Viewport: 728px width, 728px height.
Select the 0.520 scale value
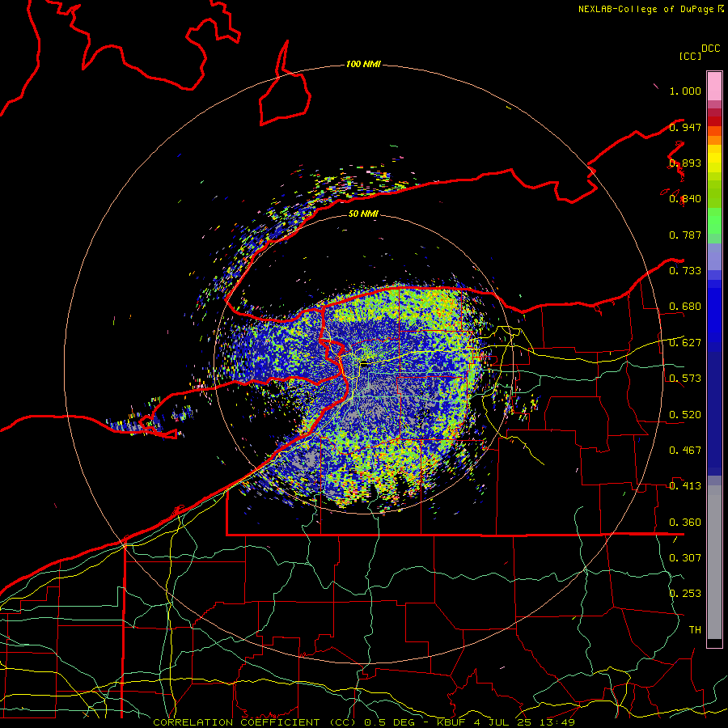click(685, 414)
